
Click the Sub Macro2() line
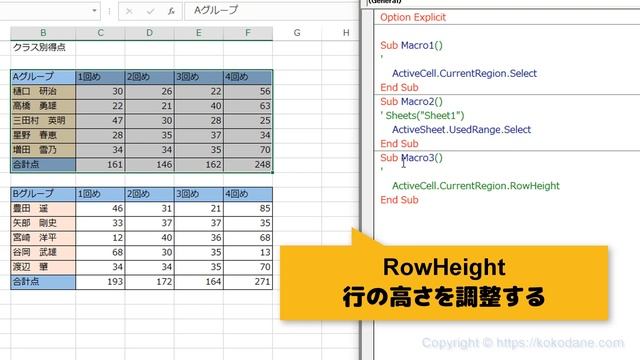tap(411, 101)
